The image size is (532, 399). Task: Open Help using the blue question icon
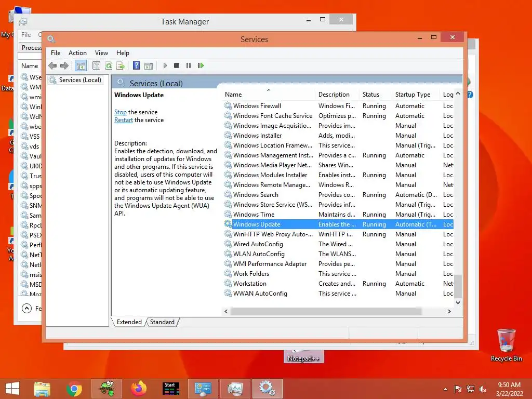click(137, 65)
